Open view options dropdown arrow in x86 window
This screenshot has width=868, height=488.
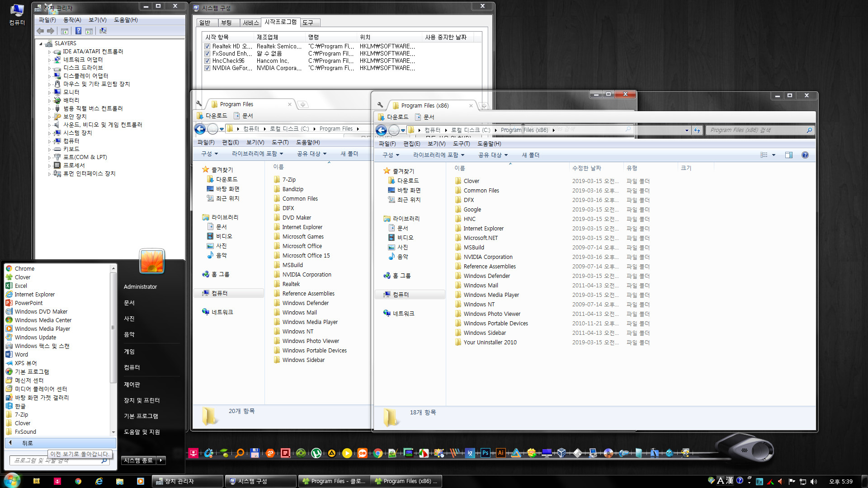[774, 155]
